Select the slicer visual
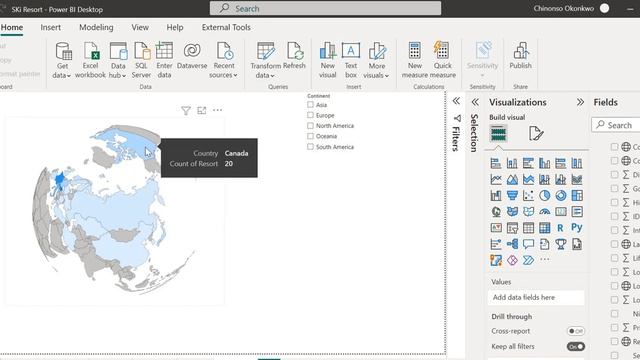This screenshot has width=640, height=360. 512,228
